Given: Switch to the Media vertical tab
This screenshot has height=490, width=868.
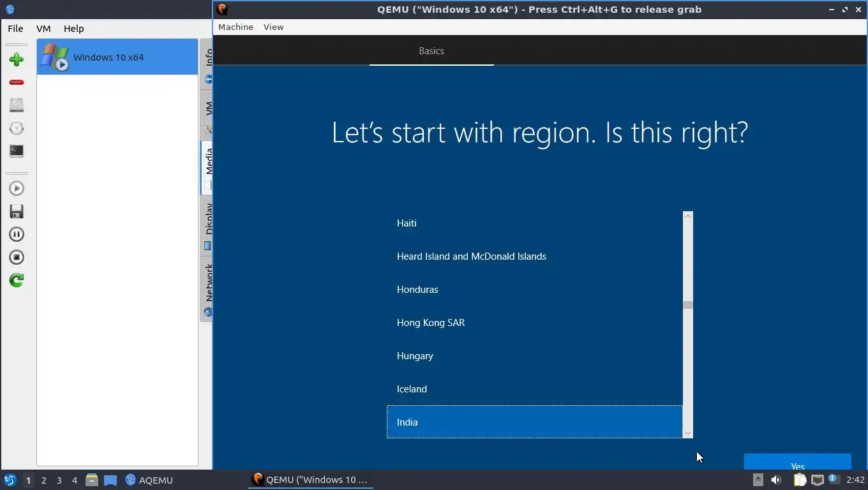Looking at the screenshot, I should [207, 167].
